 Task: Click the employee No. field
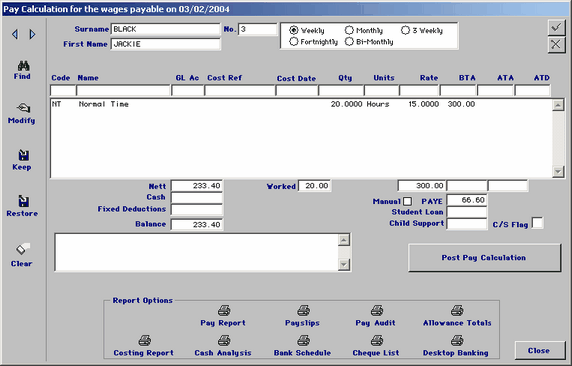point(258,29)
